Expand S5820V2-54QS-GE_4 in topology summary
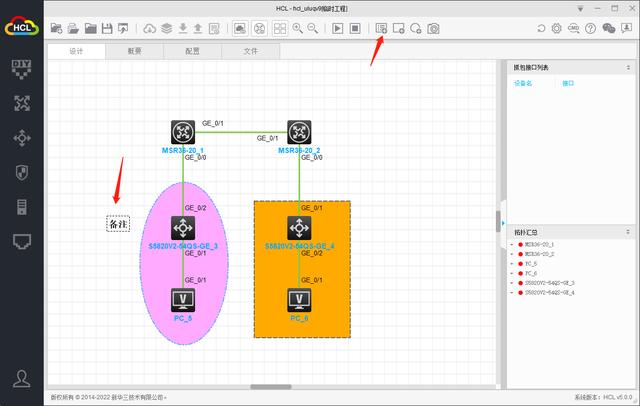640x406 pixels. [x=511, y=293]
